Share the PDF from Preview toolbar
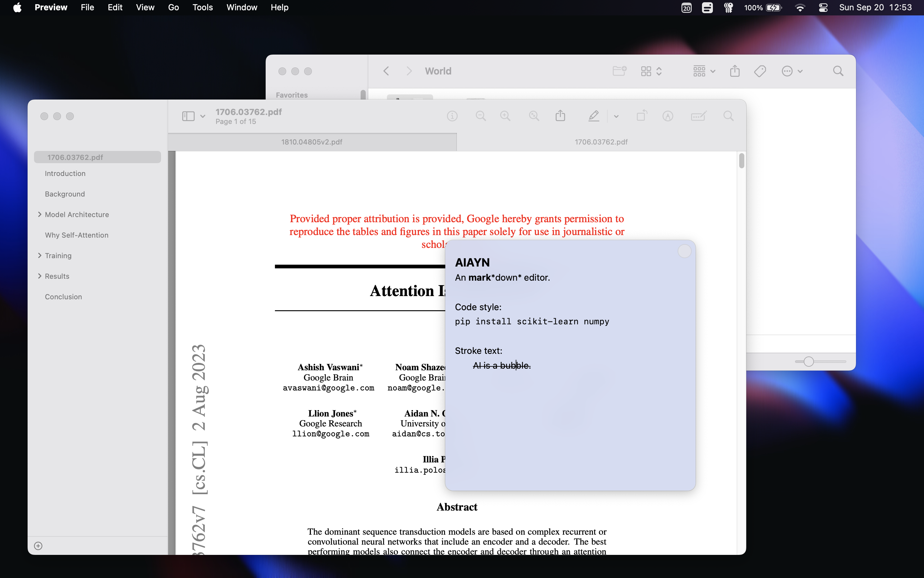 (x=560, y=116)
